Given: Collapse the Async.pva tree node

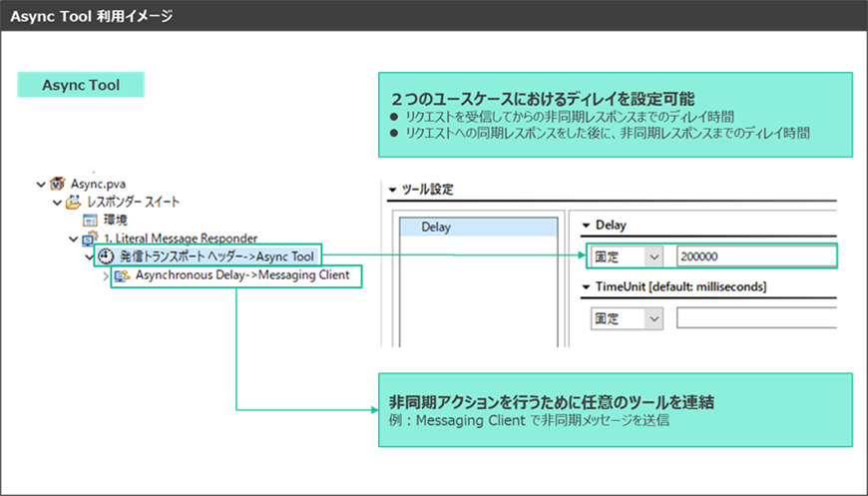Looking at the screenshot, I should tap(41, 185).
